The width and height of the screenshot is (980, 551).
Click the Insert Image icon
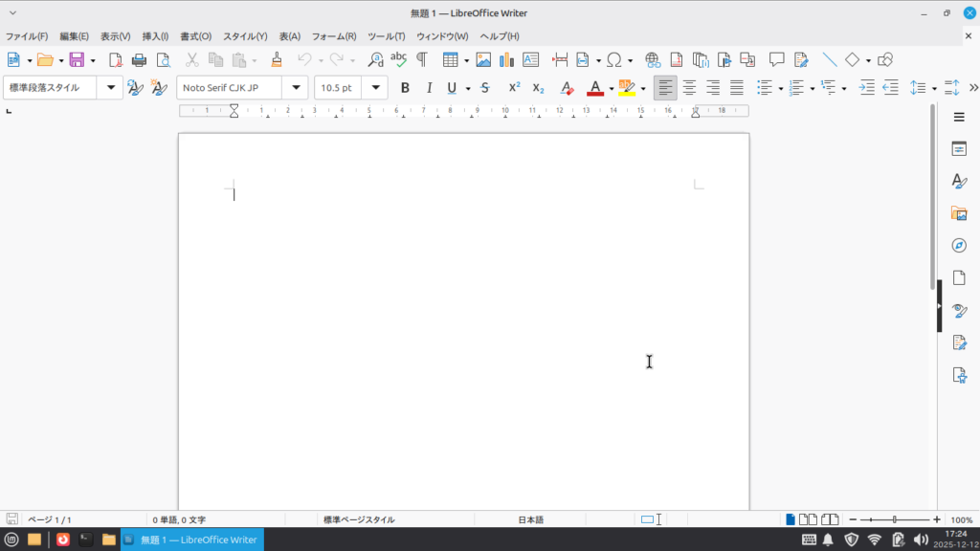pos(483,60)
